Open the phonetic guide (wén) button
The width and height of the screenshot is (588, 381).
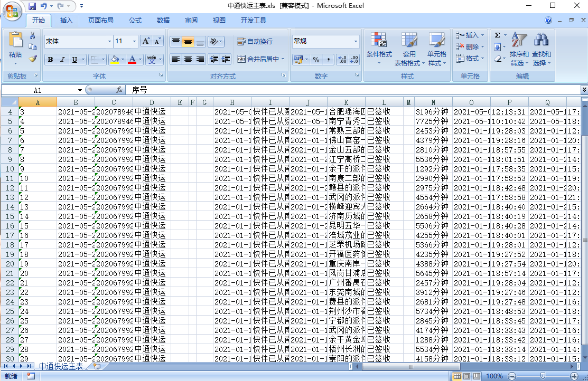152,60
